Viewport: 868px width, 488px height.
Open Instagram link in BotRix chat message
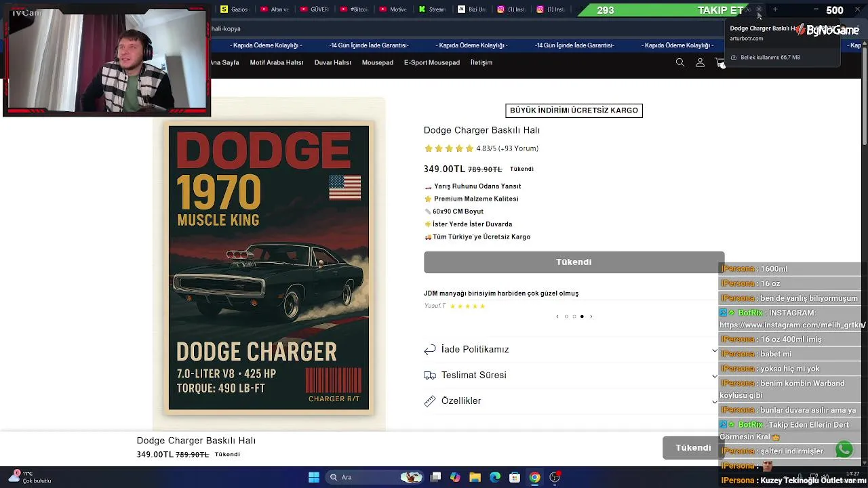click(792, 325)
